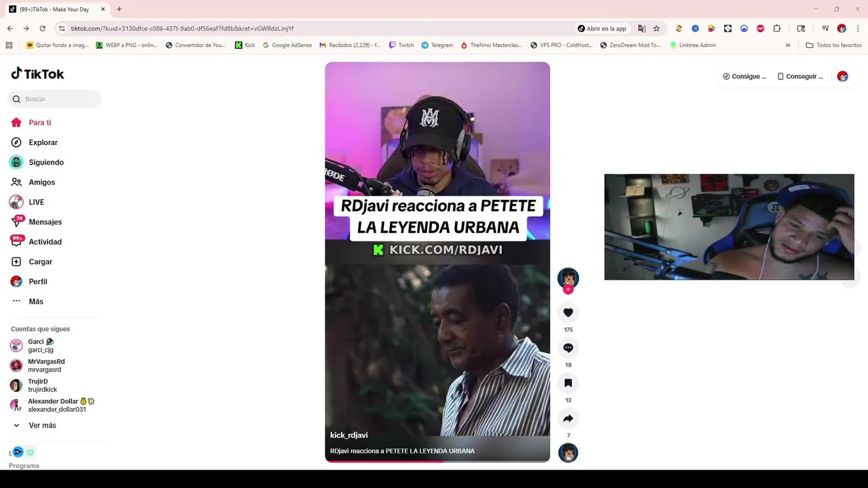Screen dimensions: 868x488
Task: Close the TikTok browser tab
Action: (103, 9)
